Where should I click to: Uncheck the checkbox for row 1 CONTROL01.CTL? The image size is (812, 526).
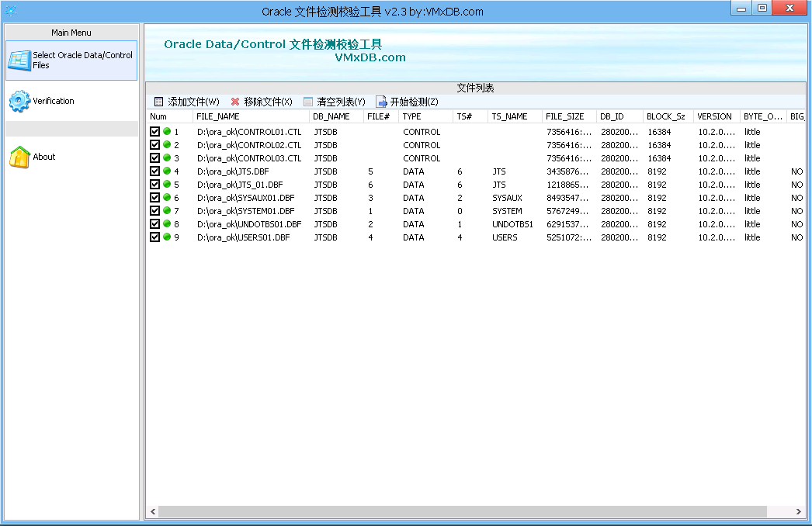pos(154,132)
